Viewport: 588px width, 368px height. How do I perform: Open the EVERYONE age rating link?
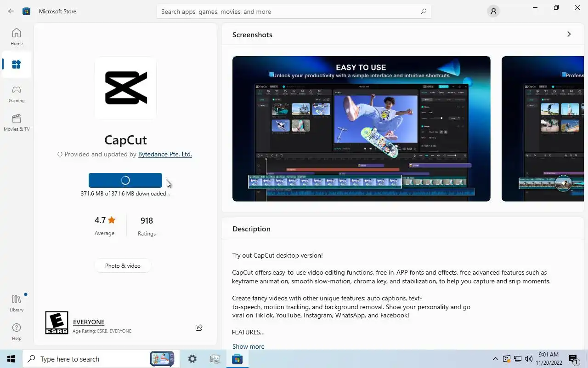pos(89,322)
